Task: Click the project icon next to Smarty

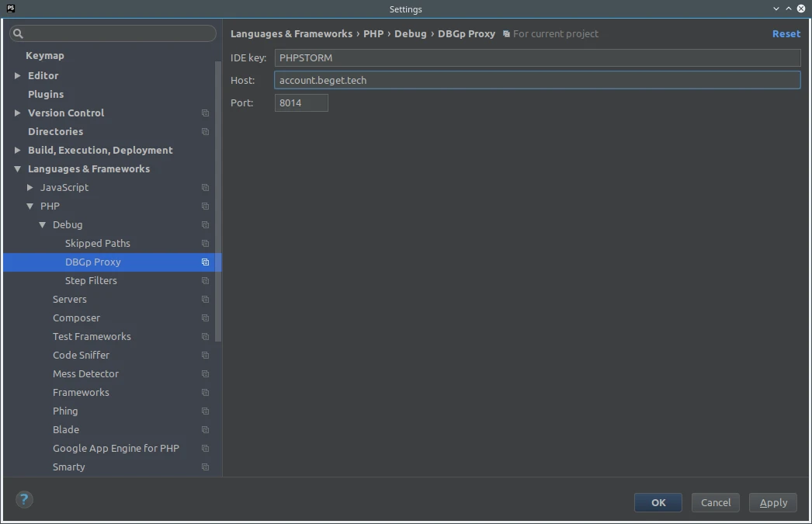Action: tap(205, 467)
